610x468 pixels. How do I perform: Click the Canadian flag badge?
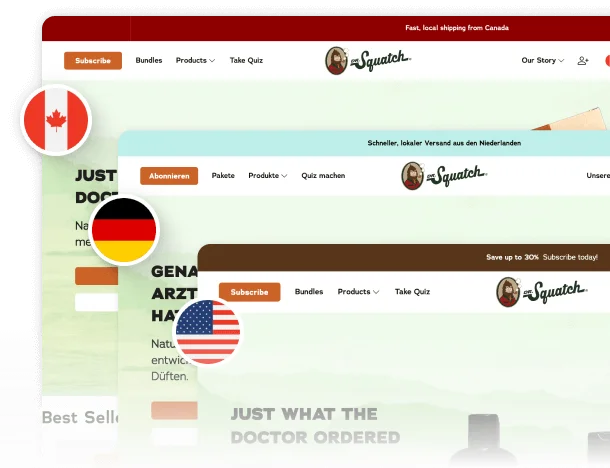click(56, 120)
